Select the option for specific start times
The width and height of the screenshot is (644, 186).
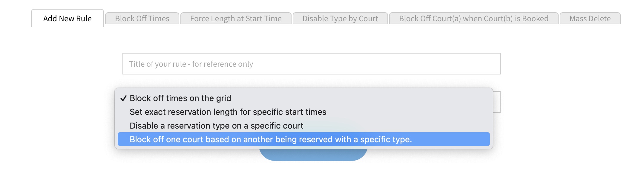point(228,112)
